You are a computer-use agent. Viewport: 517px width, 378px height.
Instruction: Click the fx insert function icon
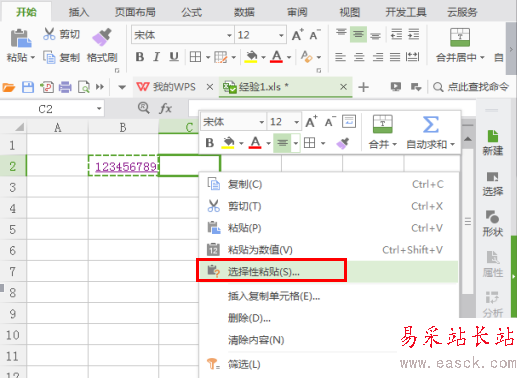(165, 108)
